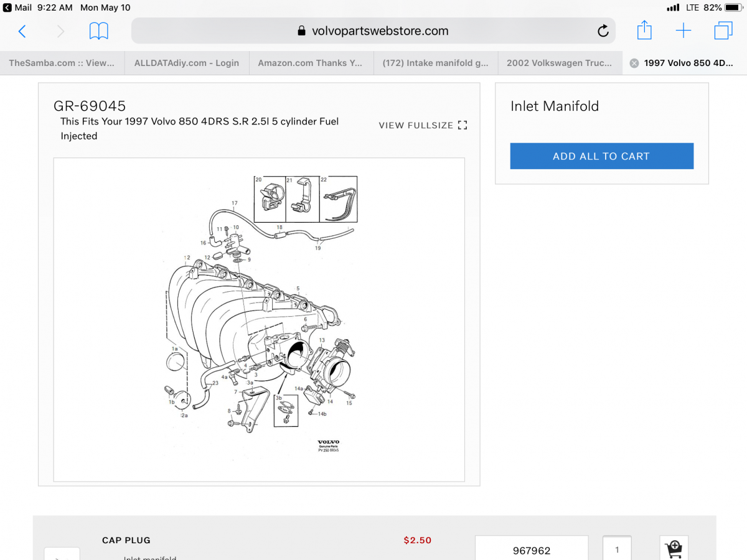Viewport: 747px width, 560px height.
Task: Return to Mail app via status bar
Action: point(19,7)
